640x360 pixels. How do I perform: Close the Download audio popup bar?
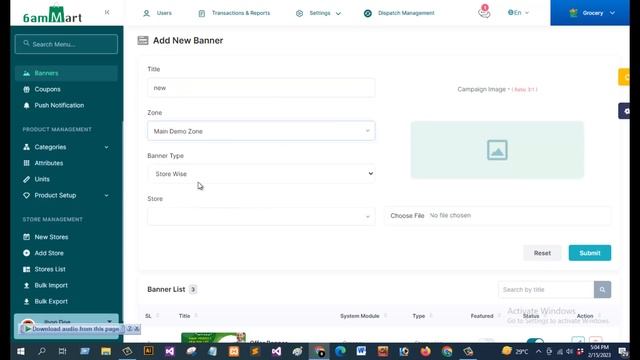pyautogui.click(x=137, y=329)
